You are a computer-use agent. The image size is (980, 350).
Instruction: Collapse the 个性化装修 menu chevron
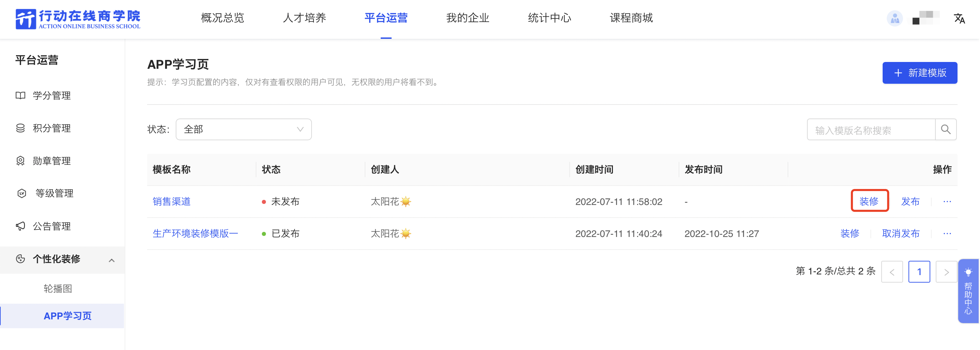click(x=111, y=260)
